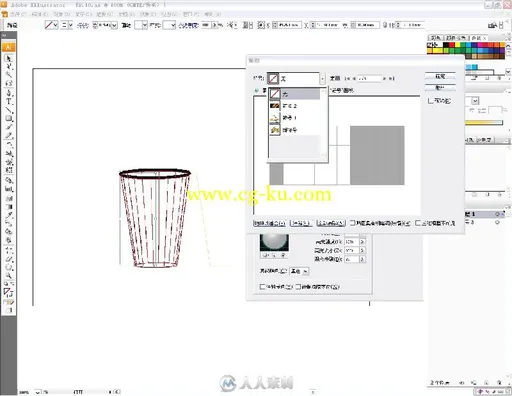Open the 编辑 (Edit) menu
Screen dimensions: 512x396
pos(40,14)
